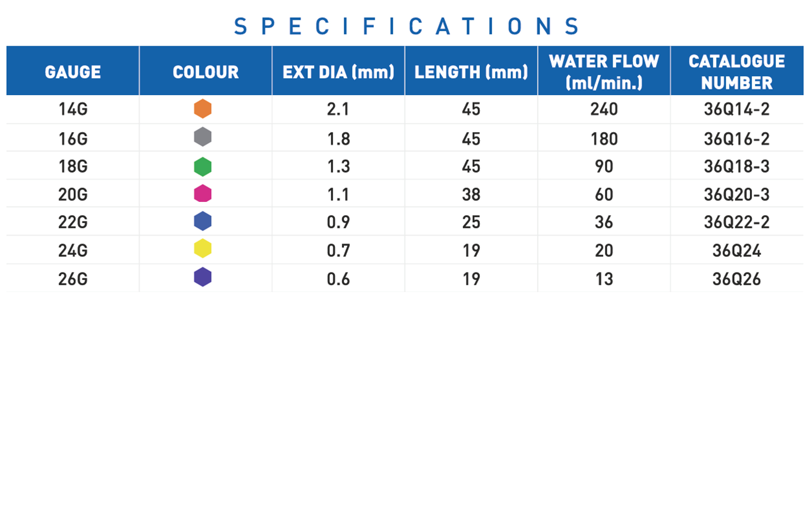This screenshot has height=509, width=812.
Task: Select catalogue number 36Q18-3
Action: click(737, 167)
